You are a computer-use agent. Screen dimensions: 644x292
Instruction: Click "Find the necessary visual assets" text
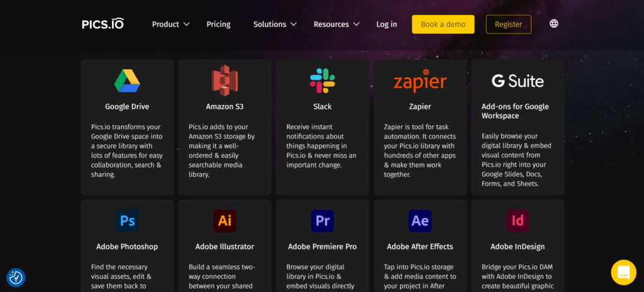(x=121, y=276)
